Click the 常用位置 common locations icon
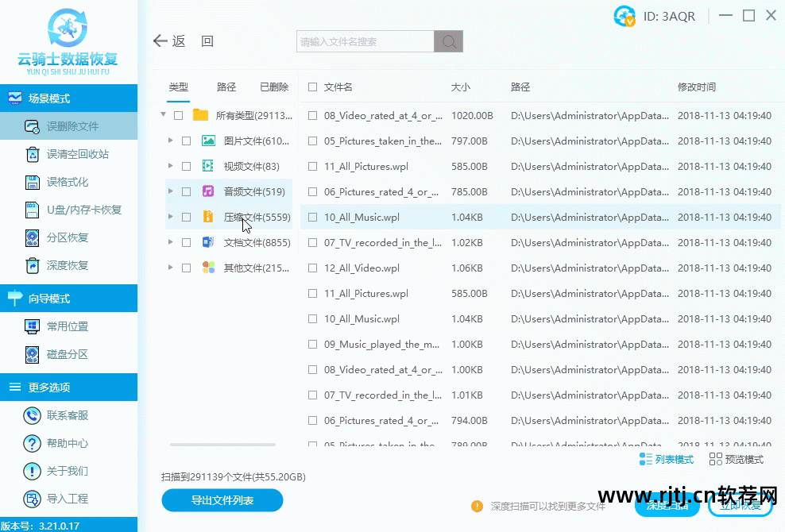 [32, 327]
